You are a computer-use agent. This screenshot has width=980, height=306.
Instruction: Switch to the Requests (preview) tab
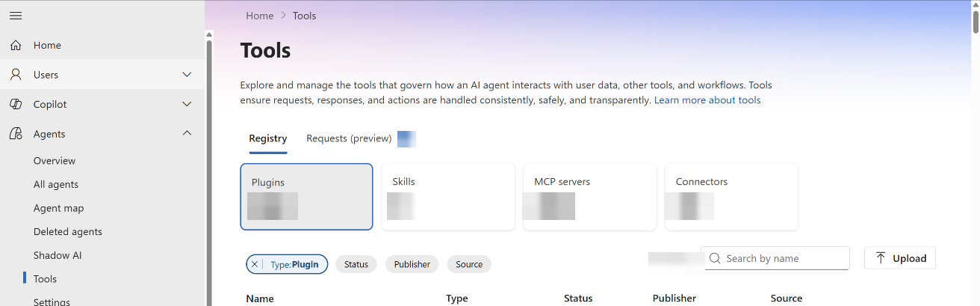pyautogui.click(x=349, y=138)
